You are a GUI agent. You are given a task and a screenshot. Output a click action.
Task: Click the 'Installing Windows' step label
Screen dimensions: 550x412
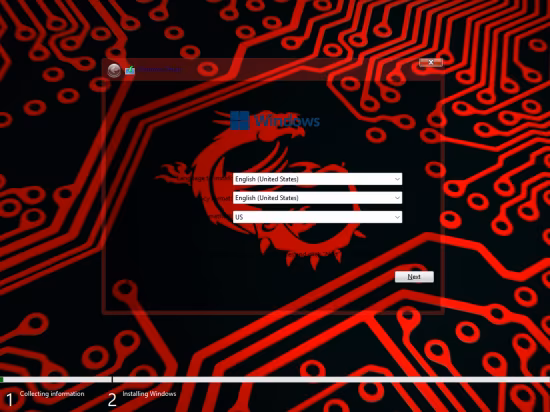149,394
